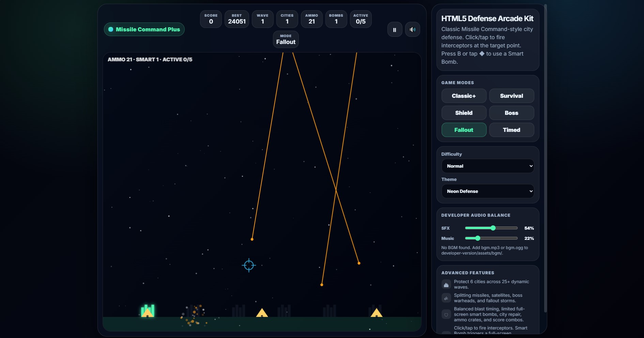Click the blue crosshair reticle in the playfield
This screenshot has width=644, height=338.
click(x=249, y=265)
